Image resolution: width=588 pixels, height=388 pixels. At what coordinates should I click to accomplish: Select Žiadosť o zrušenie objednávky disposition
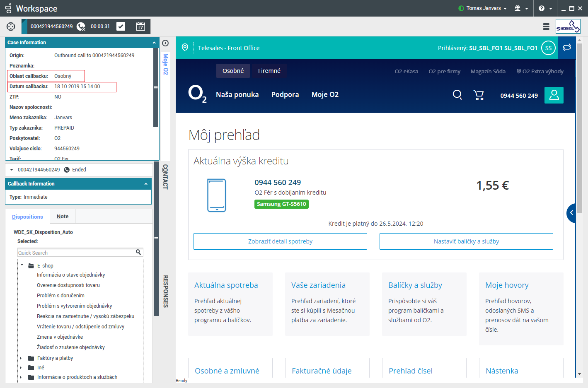(x=71, y=347)
